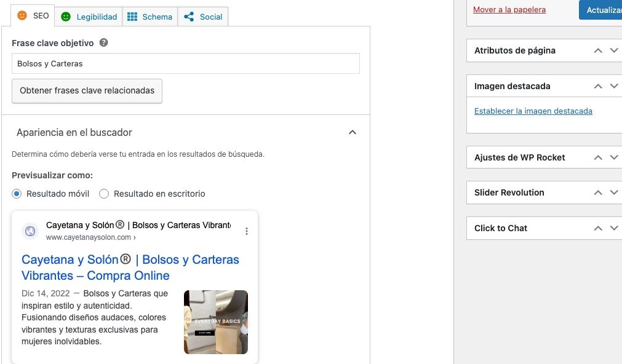Move Atributos de página panel down

pos(613,50)
